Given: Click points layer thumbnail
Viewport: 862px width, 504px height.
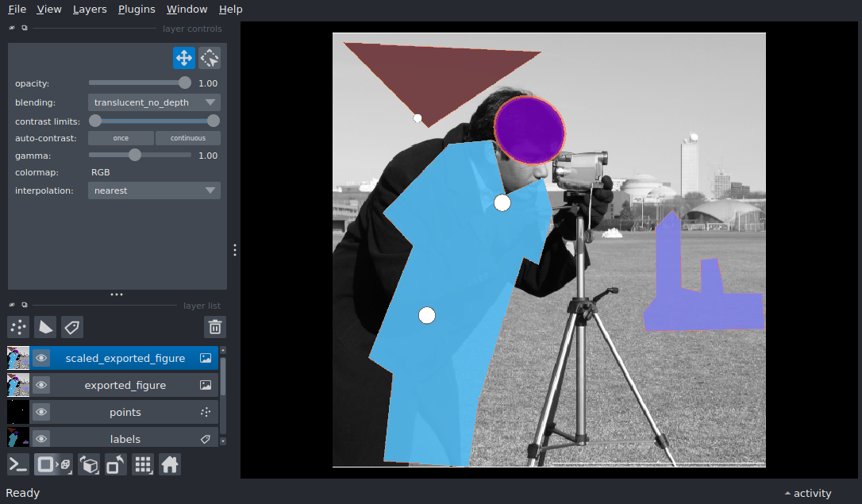Looking at the screenshot, I should (18, 412).
